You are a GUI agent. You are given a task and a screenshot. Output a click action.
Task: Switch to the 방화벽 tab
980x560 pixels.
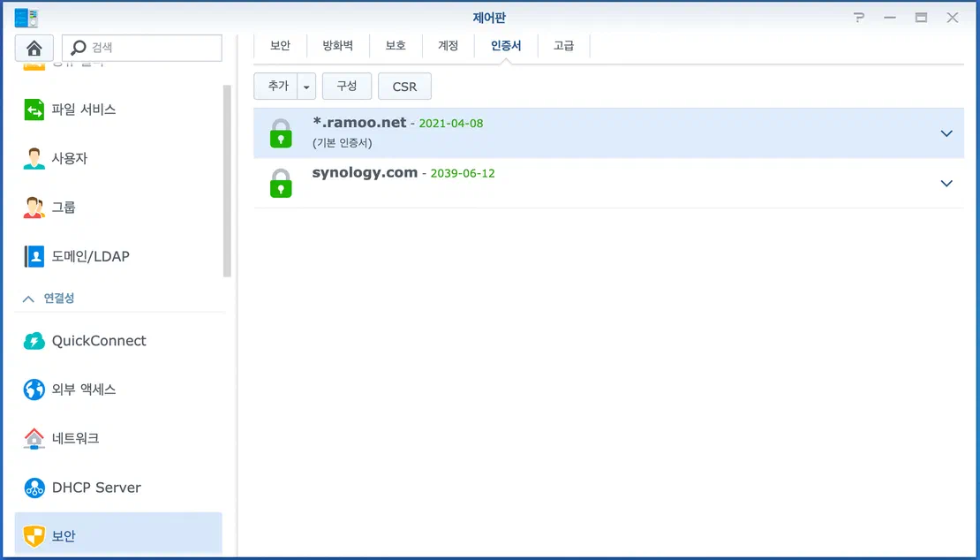coord(338,46)
